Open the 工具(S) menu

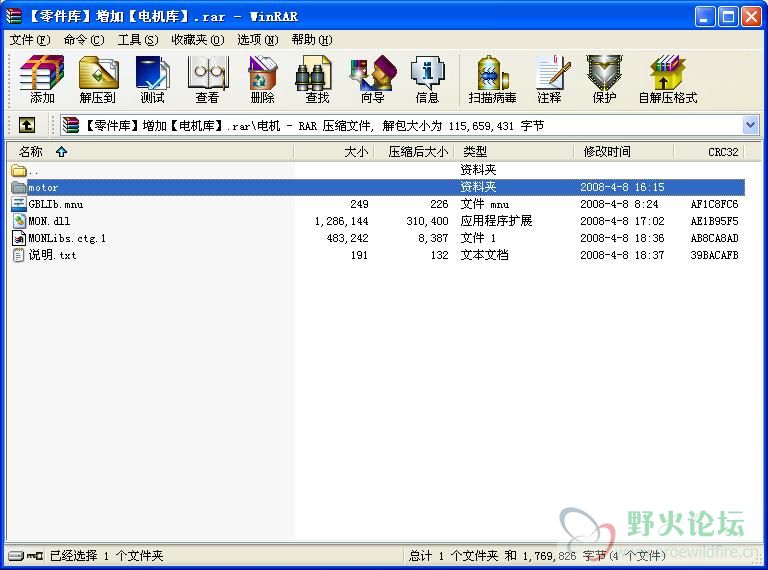(138, 40)
